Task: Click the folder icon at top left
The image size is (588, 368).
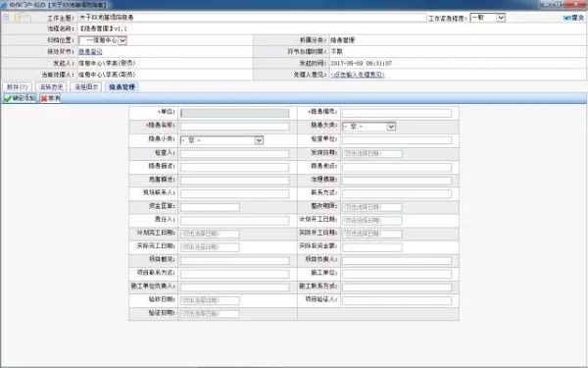Action: tap(23, 18)
